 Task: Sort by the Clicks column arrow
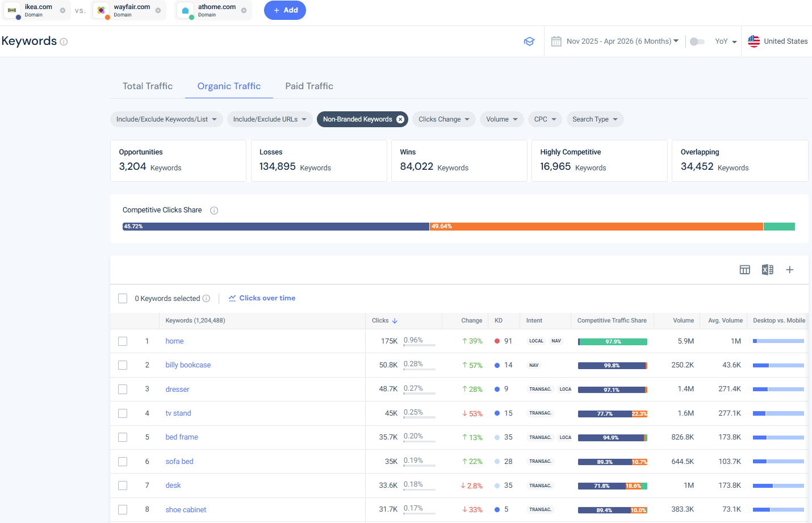(x=395, y=321)
